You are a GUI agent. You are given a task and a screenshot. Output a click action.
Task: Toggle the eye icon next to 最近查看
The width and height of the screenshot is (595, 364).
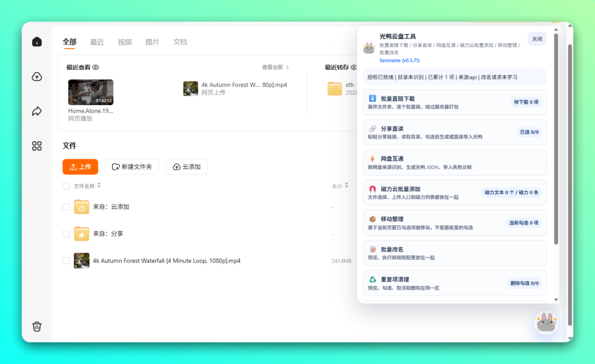coord(96,67)
